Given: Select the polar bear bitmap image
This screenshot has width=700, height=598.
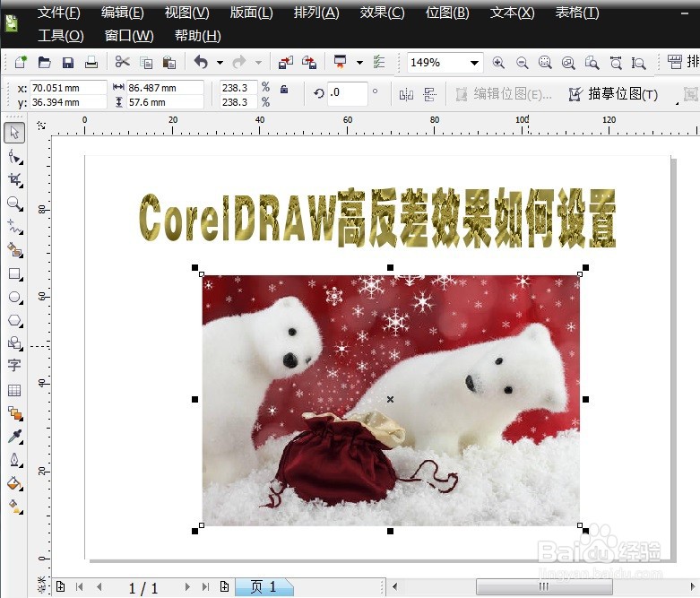Looking at the screenshot, I should (x=391, y=400).
